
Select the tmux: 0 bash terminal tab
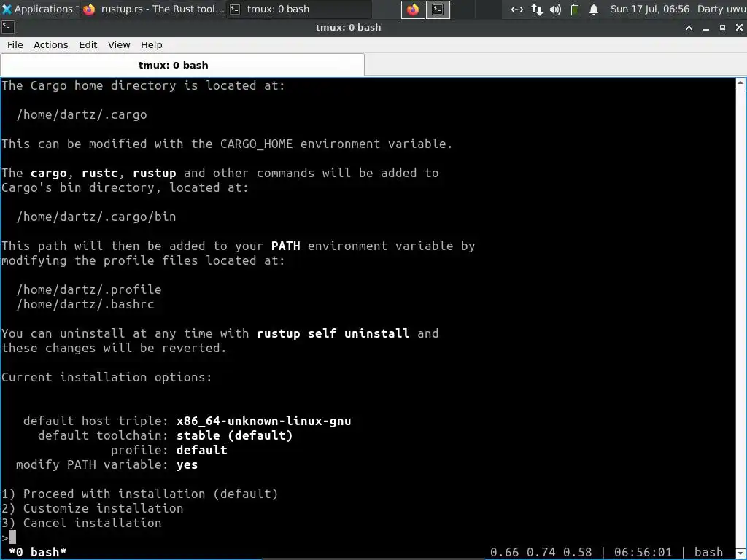(182, 65)
